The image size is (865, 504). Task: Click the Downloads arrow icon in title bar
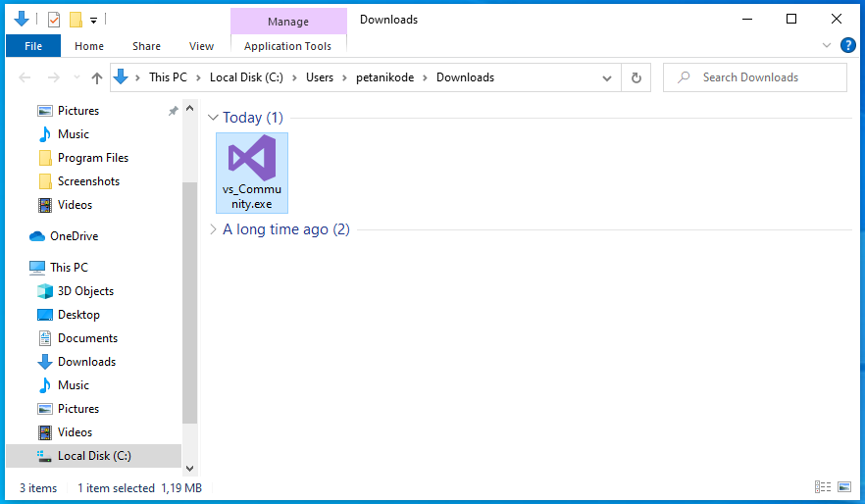[22, 20]
